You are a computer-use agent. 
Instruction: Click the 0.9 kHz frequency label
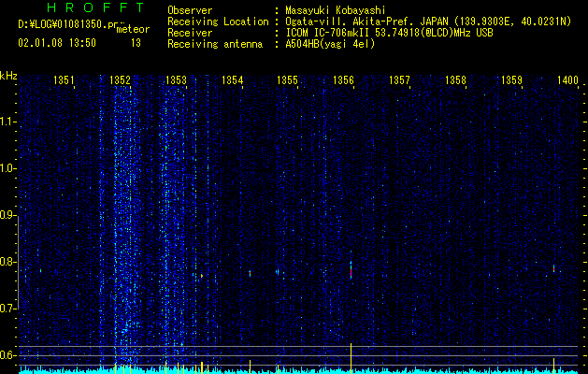[8, 215]
